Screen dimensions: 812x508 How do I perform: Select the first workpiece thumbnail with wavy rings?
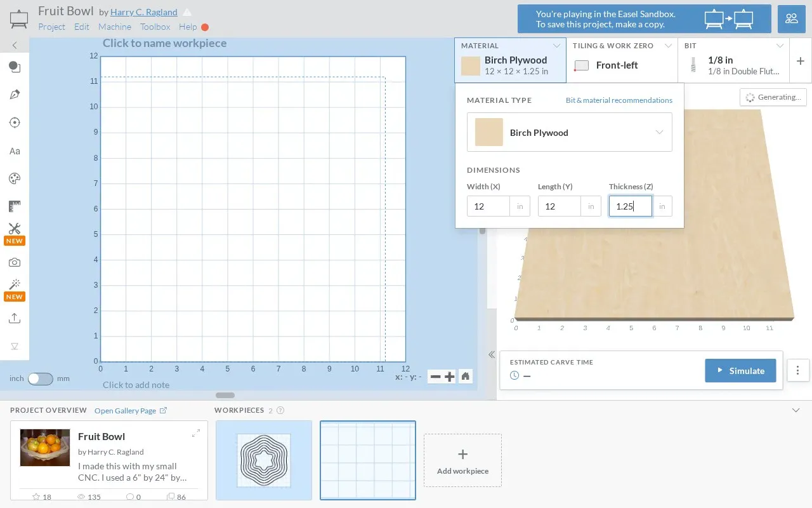264,460
